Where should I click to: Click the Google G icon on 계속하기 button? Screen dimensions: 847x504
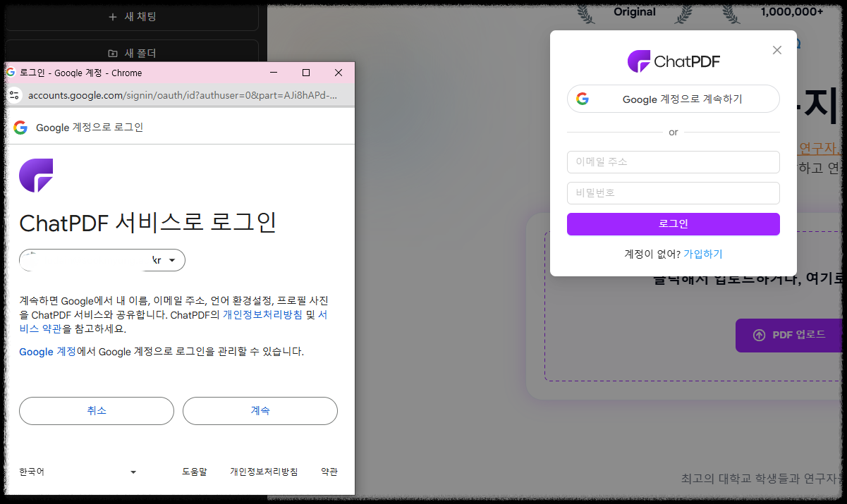[583, 99]
